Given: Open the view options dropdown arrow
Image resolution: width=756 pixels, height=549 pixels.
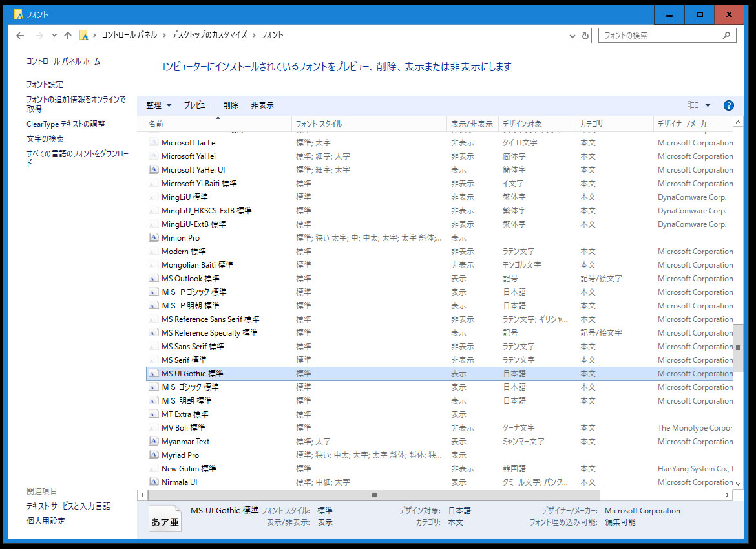Looking at the screenshot, I should 708,105.
